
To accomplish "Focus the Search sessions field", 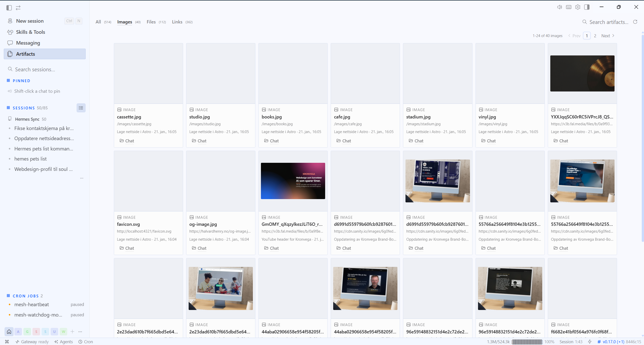I will tap(45, 69).
